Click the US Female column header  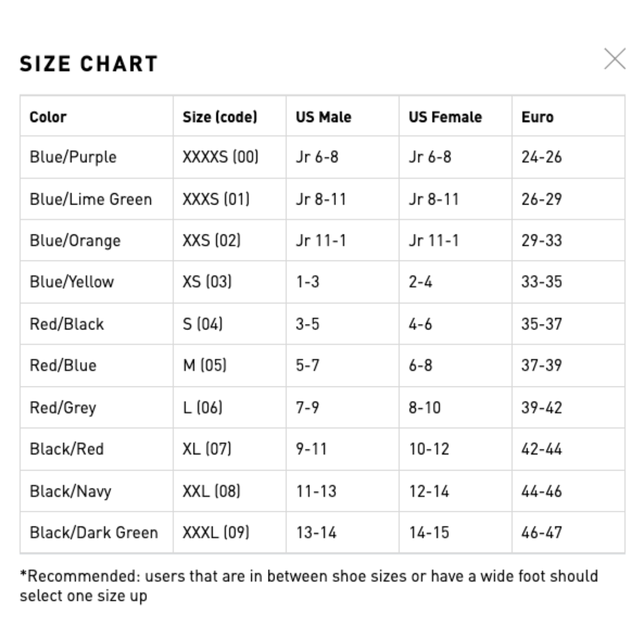445,117
